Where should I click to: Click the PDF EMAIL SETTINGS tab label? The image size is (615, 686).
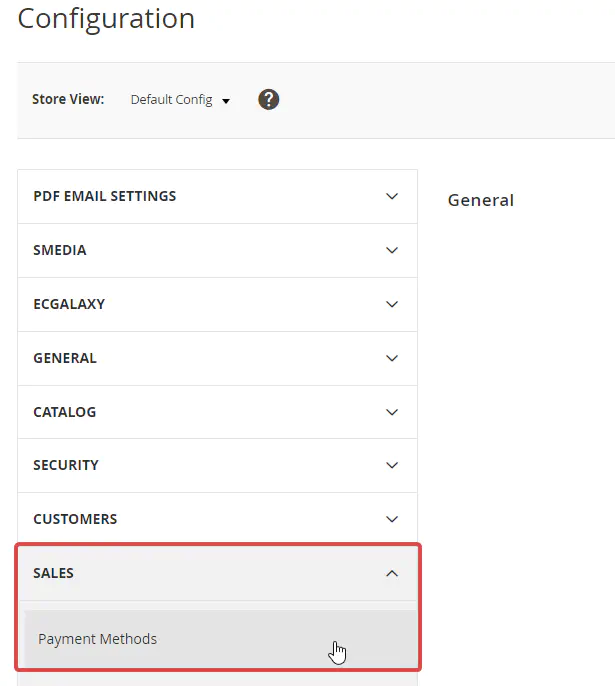tap(104, 196)
